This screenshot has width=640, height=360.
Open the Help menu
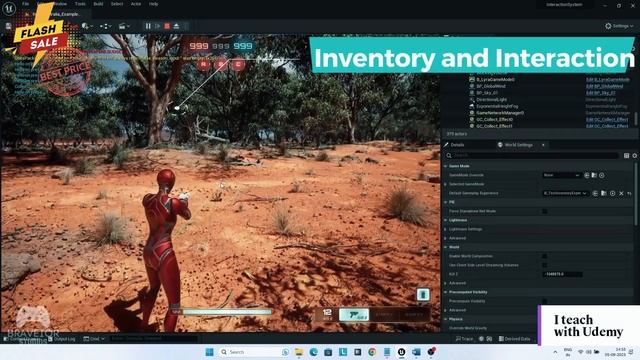point(153,4)
